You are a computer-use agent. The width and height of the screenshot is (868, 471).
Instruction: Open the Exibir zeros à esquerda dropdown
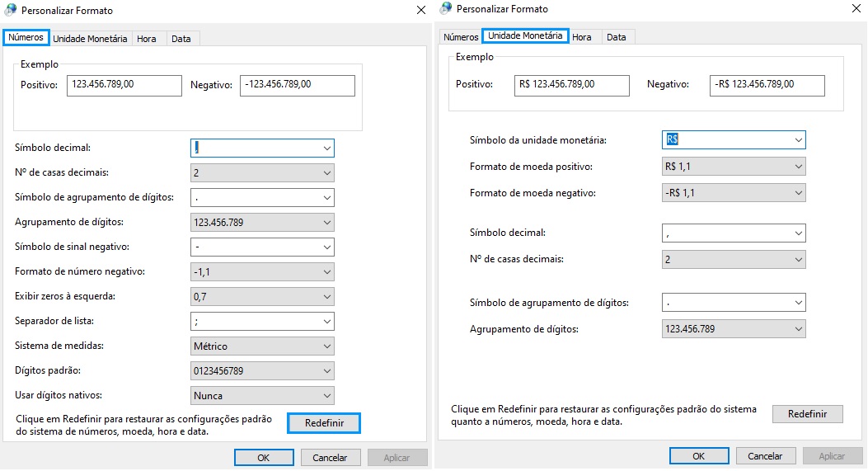(261, 297)
